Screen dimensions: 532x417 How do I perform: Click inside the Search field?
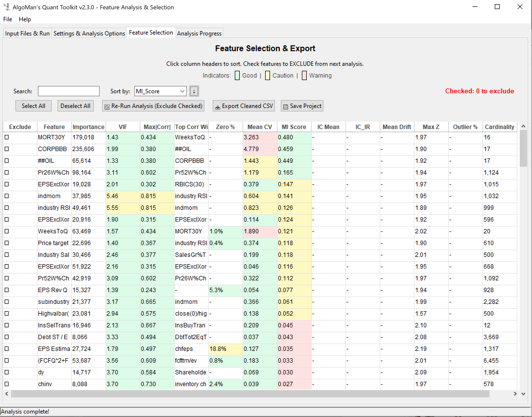coord(69,91)
